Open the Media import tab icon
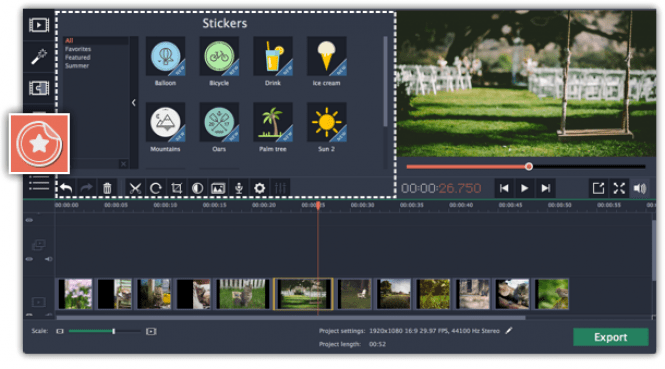Viewport: 665px width, 369px height. 39,25
